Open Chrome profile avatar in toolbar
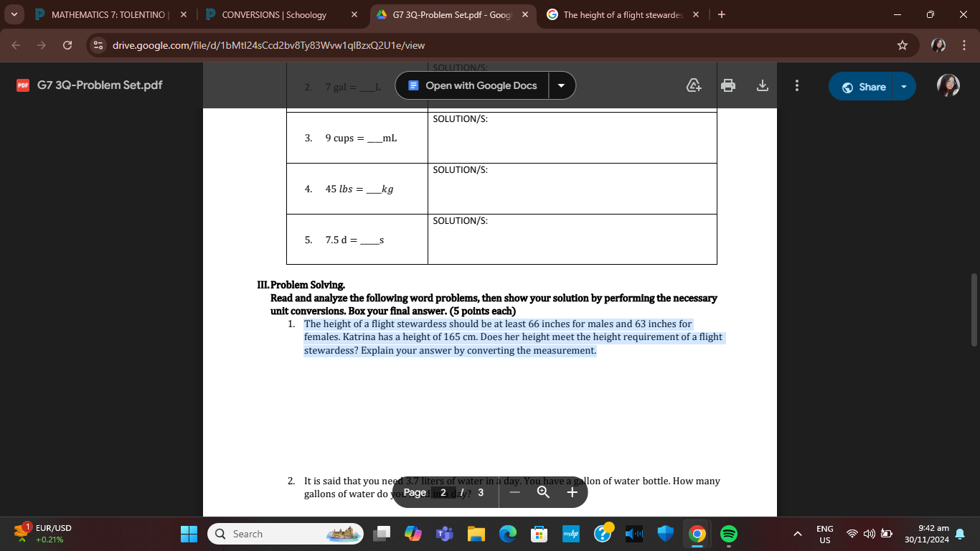The height and width of the screenshot is (551, 980). (938, 45)
